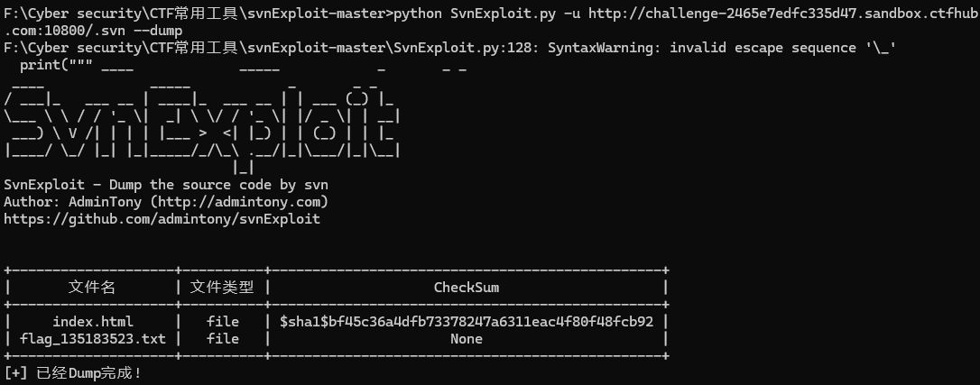Click the 文件名 column header
This screenshot has height=385, width=980.
coord(92,288)
